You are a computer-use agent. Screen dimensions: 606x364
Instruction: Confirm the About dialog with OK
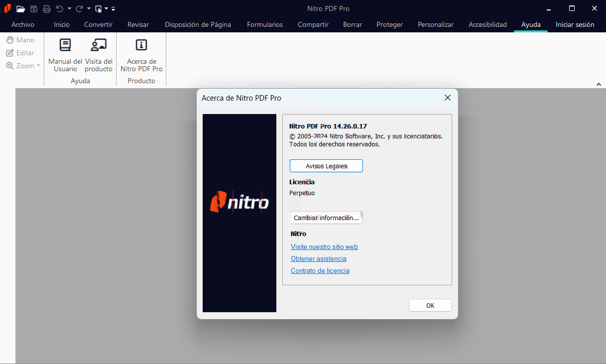(x=430, y=305)
